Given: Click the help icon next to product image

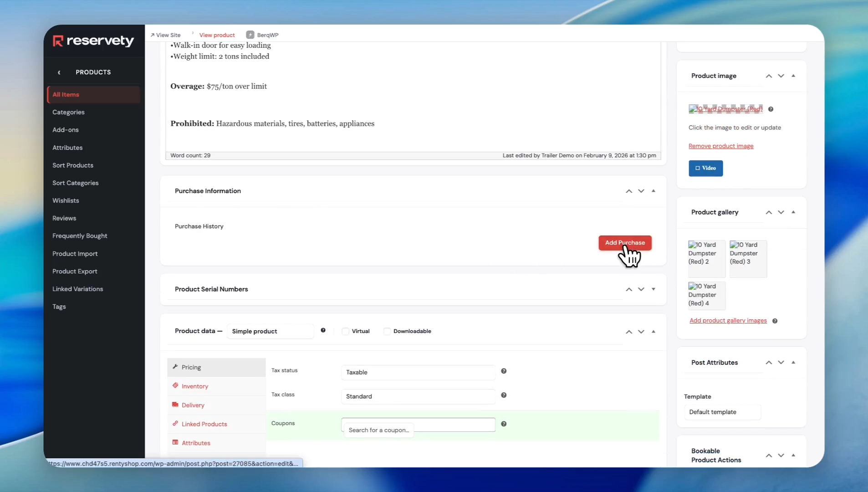Looking at the screenshot, I should pos(771,109).
